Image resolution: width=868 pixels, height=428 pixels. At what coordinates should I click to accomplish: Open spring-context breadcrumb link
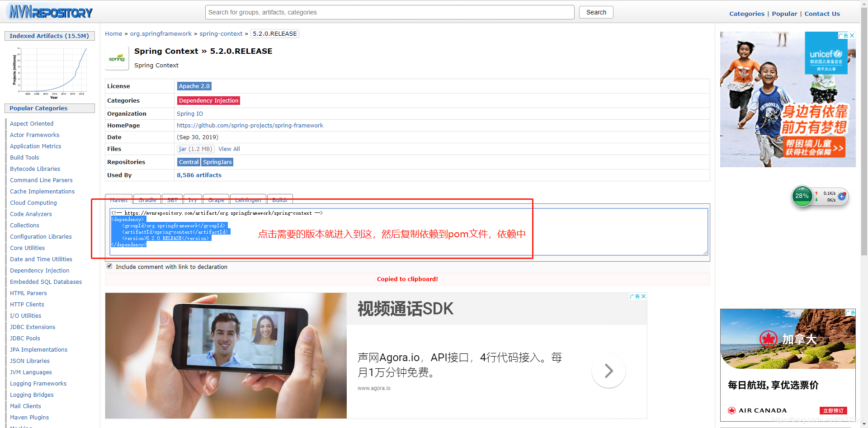[x=221, y=33]
